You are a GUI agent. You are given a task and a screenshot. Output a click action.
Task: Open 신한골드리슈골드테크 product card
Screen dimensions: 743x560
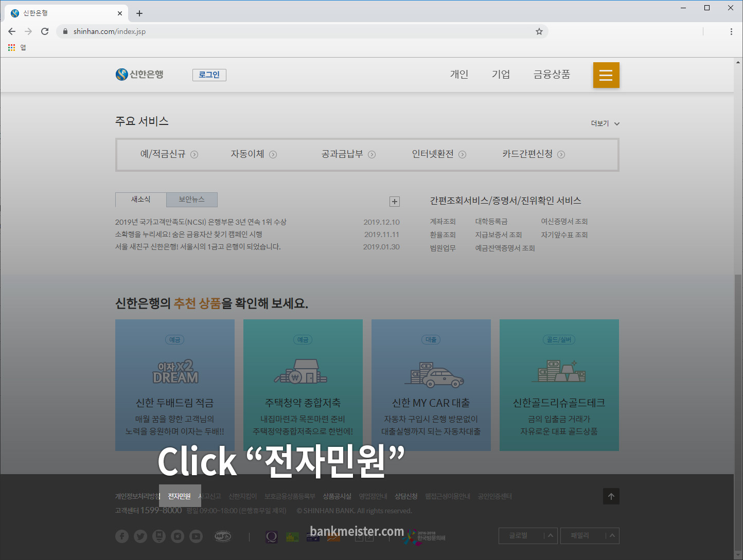click(559, 385)
